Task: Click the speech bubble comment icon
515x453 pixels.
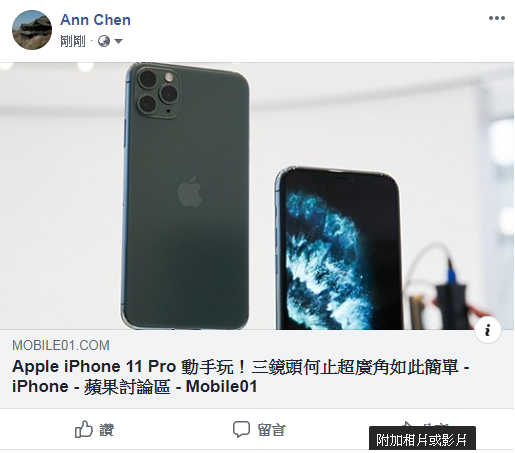Action: click(x=241, y=430)
